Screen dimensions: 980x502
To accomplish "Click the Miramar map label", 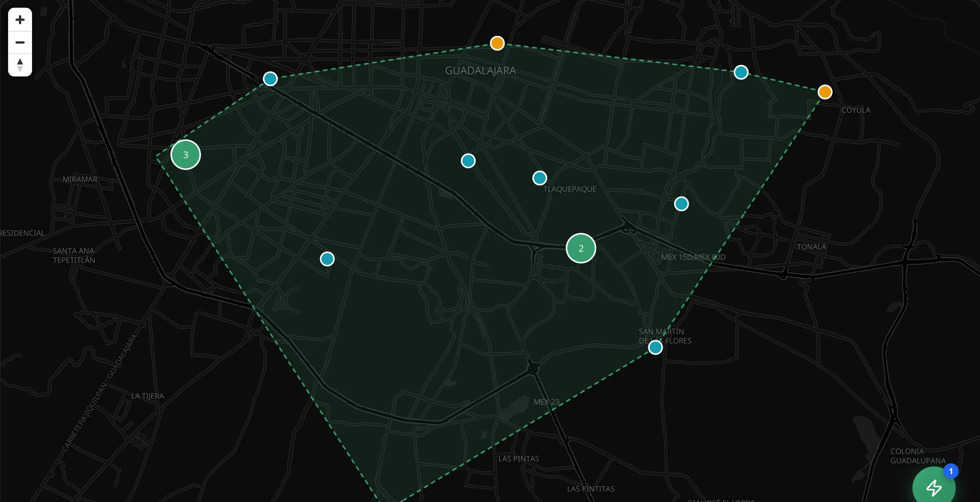I will pyautogui.click(x=80, y=179).
